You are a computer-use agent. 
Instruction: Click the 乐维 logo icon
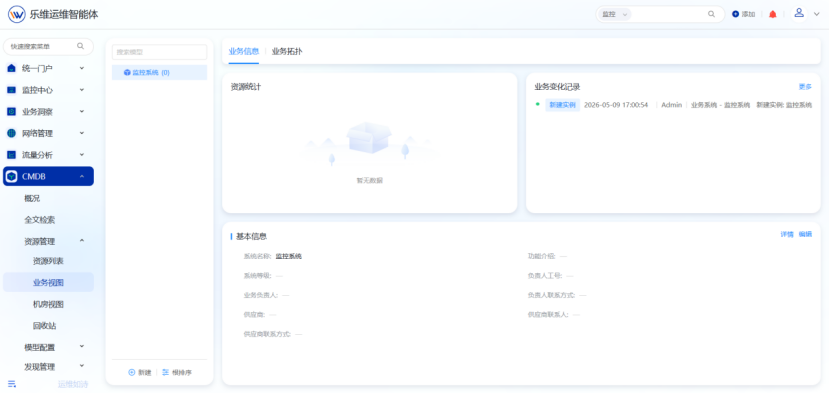16,14
